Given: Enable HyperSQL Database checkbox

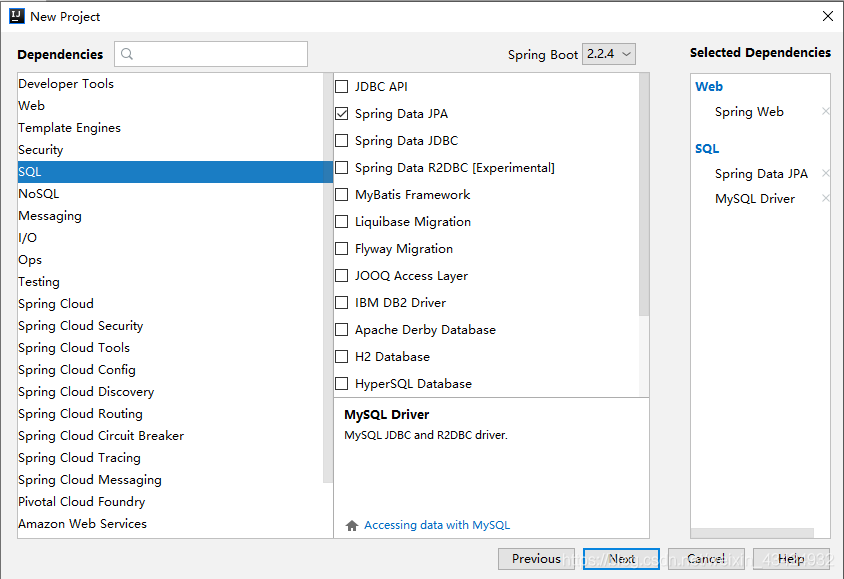Looking at the screenshot, I should click(342, 384).
